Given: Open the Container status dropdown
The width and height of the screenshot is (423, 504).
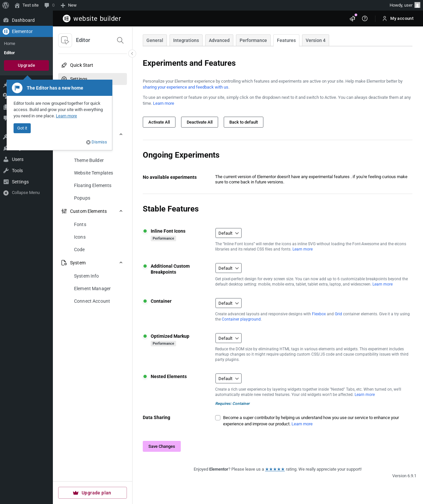Looking at the screenshot, I should click(x=228, y=303).
